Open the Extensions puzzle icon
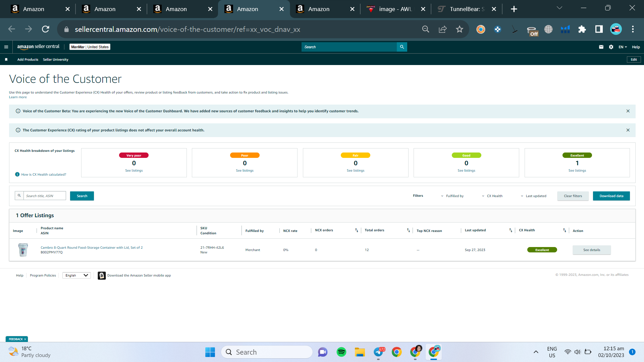 582,29
